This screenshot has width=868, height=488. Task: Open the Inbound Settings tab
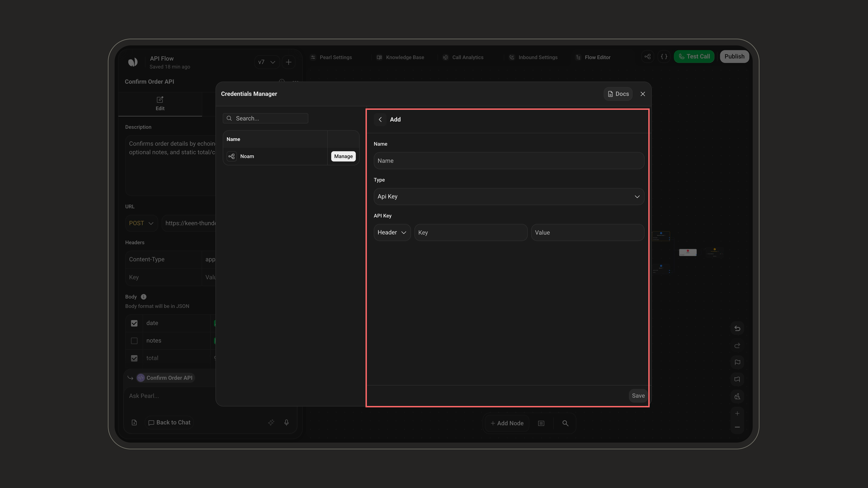[533, 57]
